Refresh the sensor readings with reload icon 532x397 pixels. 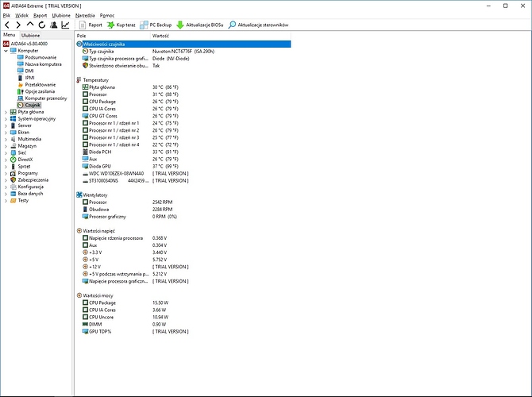click(x=42, y=25)
